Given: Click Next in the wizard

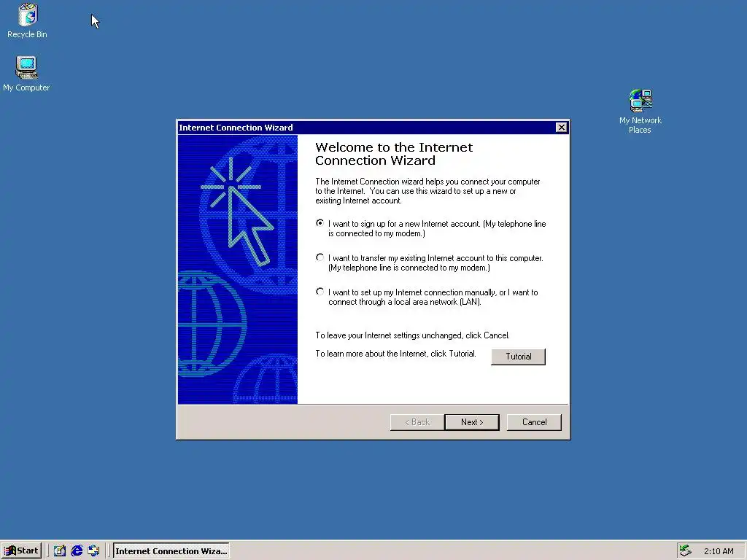Looking at the screenshot, I should pos(472,422).
